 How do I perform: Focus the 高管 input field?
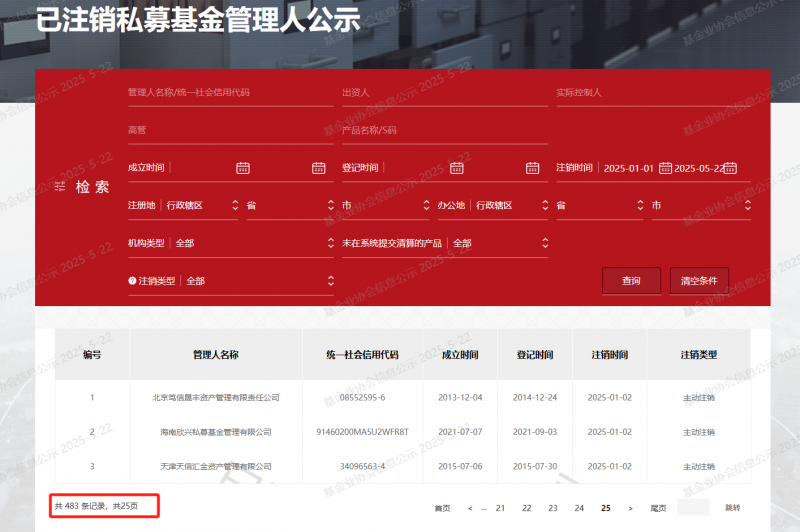coord(231,131)
